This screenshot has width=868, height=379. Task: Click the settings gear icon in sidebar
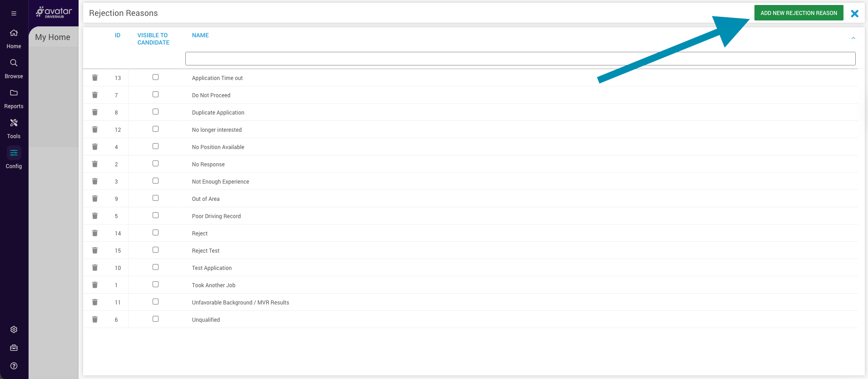(14, 329)
